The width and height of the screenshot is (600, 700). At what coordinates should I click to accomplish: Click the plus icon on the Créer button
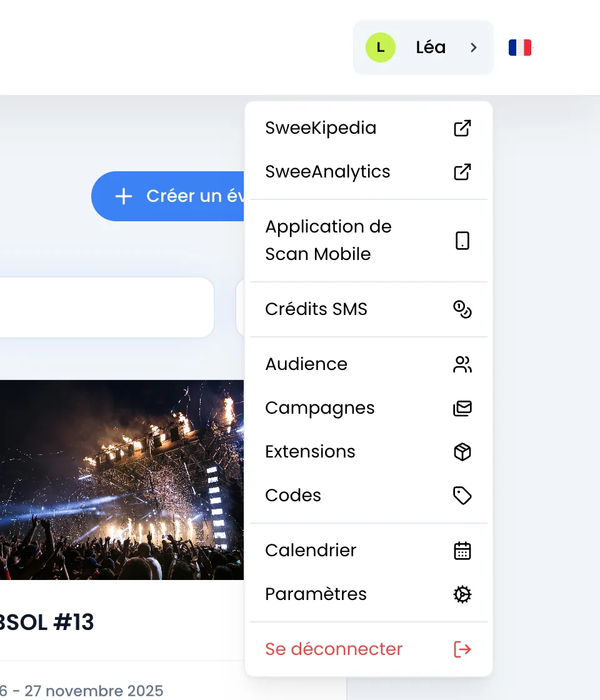[x=124, y=196]
